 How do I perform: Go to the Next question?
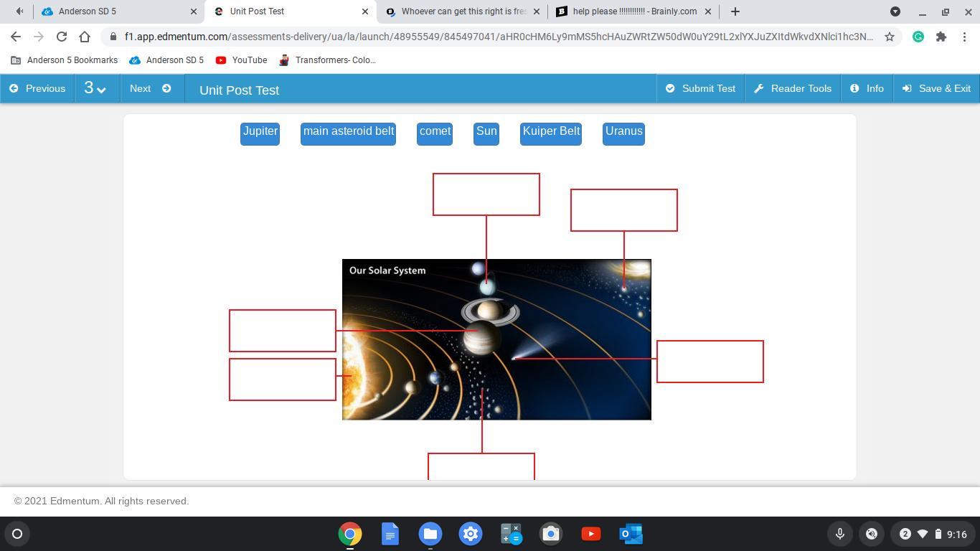tap(151, 88)
